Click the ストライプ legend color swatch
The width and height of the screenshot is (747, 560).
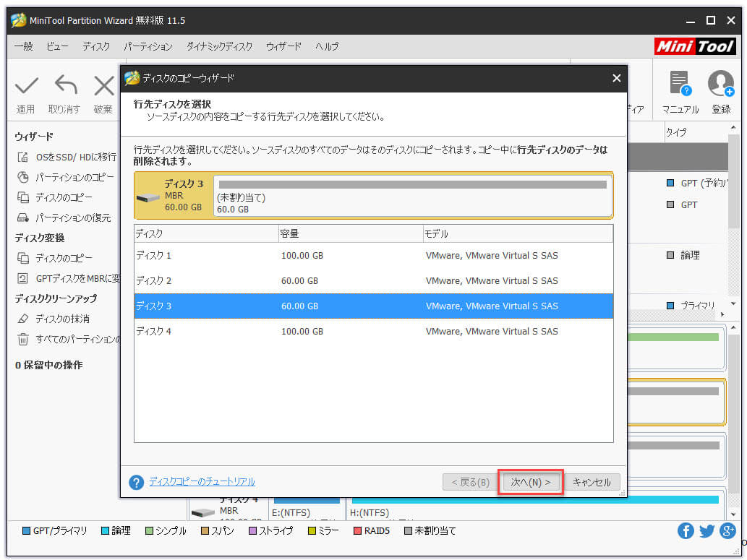tap(252, 530)
